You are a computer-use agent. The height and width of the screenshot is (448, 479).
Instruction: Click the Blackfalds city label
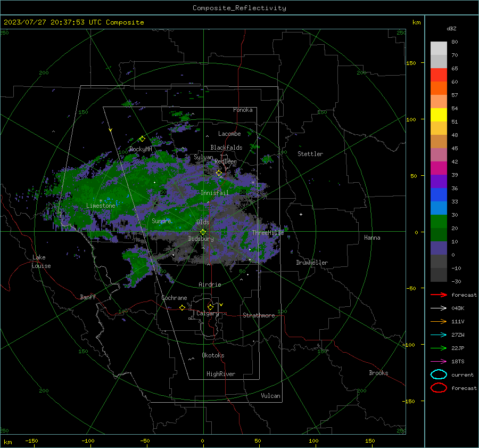tap(226, 148)
